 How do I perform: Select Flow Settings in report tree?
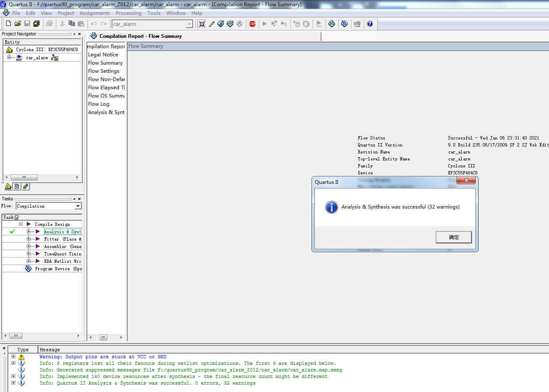(104, 71)
